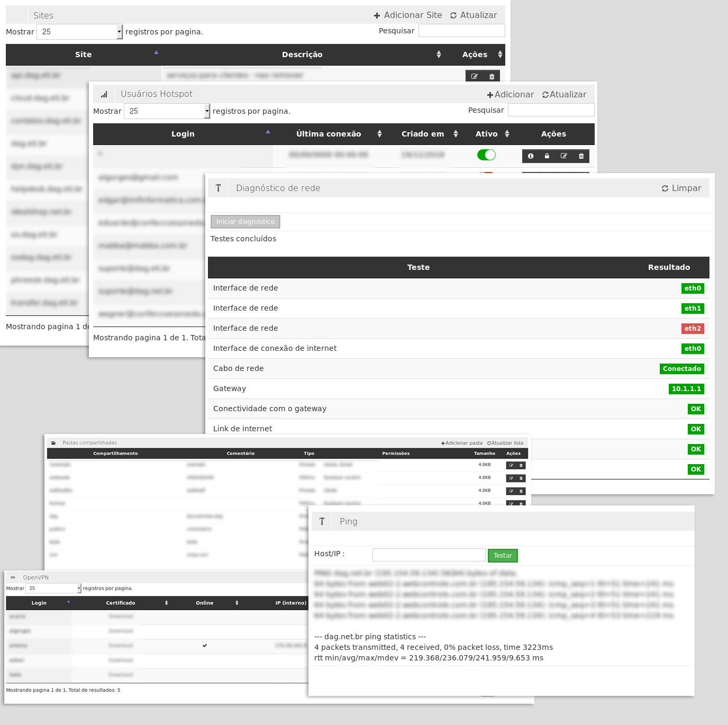Viewport: 728px width, 725px height.
Task: Click Iniciar diagnóstico button
Action: 245,222
